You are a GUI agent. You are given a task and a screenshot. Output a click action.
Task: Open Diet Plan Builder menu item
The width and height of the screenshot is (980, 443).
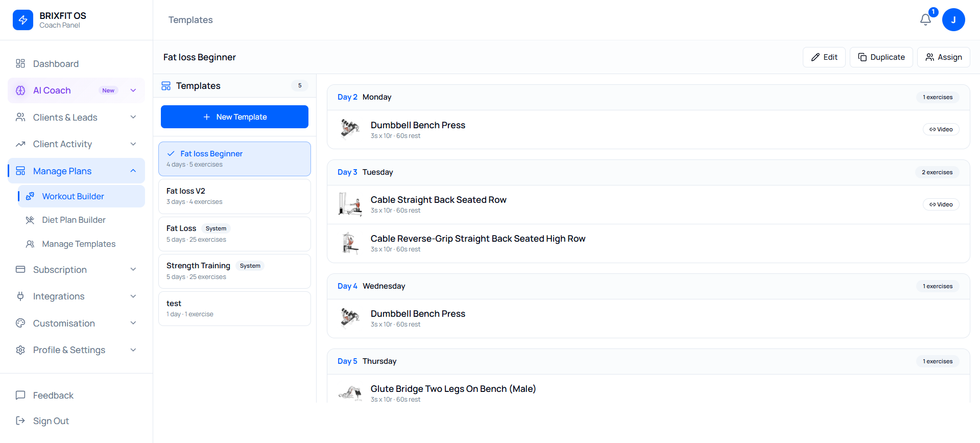click(x=82, y=220)
